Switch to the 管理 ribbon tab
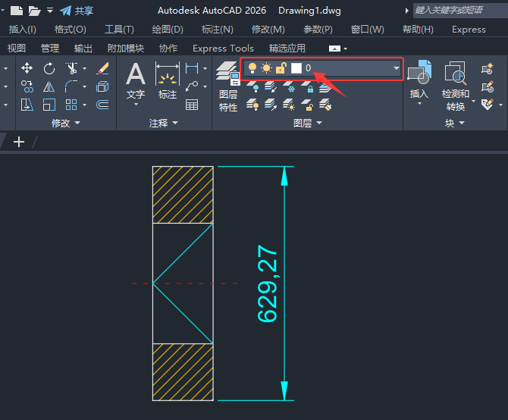Image resolution: width=508 pixels, height=420 pixels. (50, 49)
